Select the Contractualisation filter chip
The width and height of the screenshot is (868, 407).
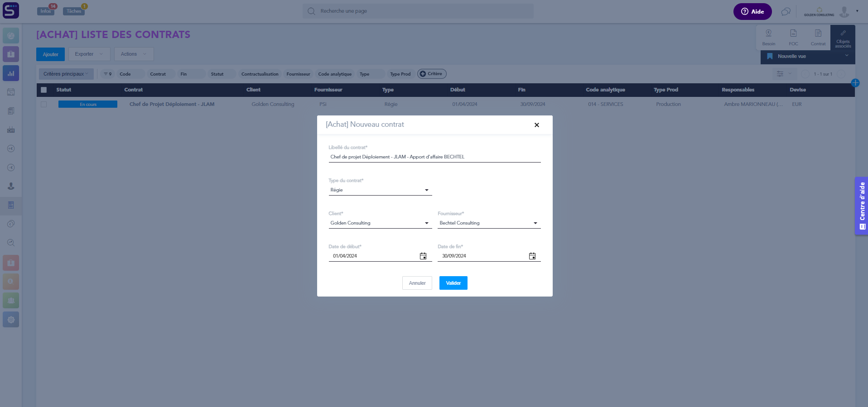point(260,74)
